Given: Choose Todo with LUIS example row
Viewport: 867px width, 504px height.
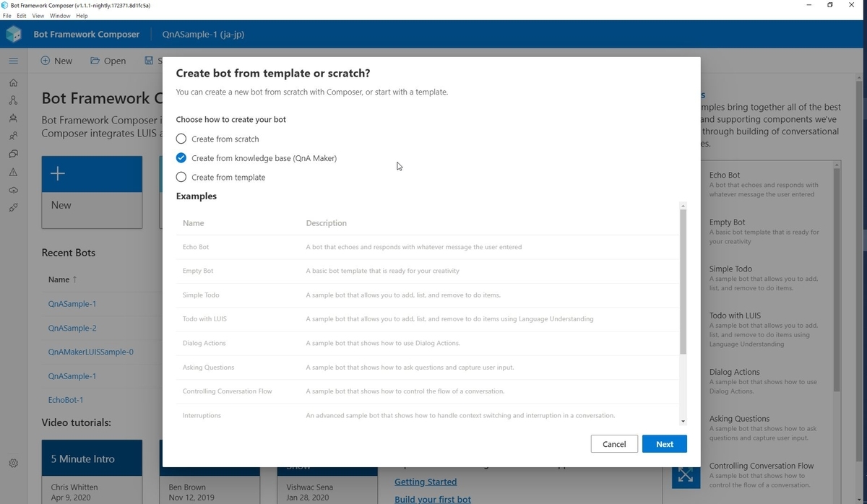Looking at the screenshot, I should click(428, 318).
